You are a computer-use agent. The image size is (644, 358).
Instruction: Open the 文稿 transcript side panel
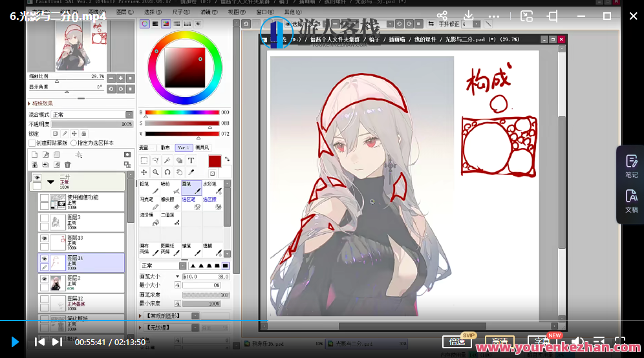tap(632, 201)
